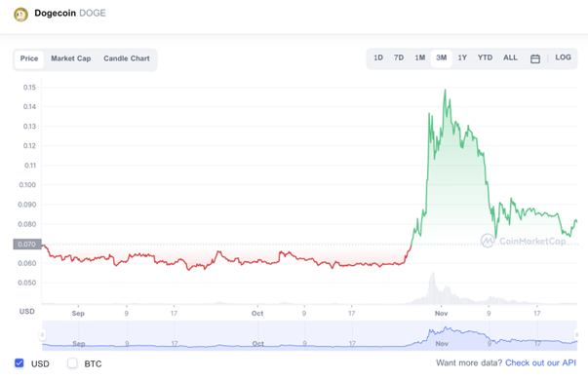The width and height of the screenshot is (588, 379).
Task: Click the price peak near 0.15
Action: [x=445, y=90]
